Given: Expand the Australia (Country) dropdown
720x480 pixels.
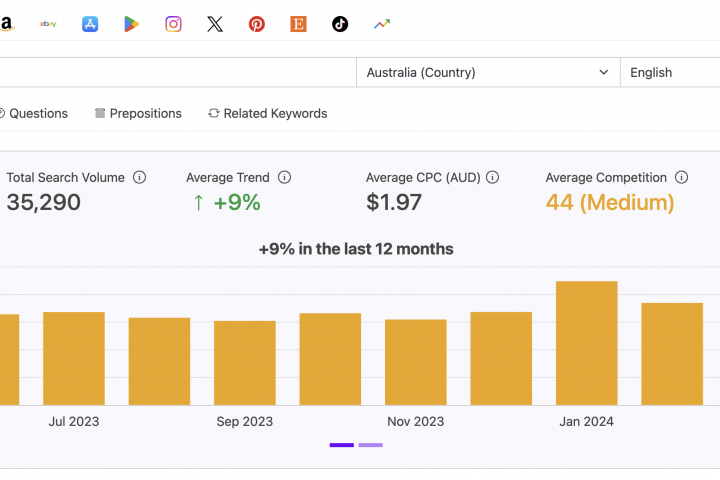Looking at the screenshot, I should [x=487, y=72].
